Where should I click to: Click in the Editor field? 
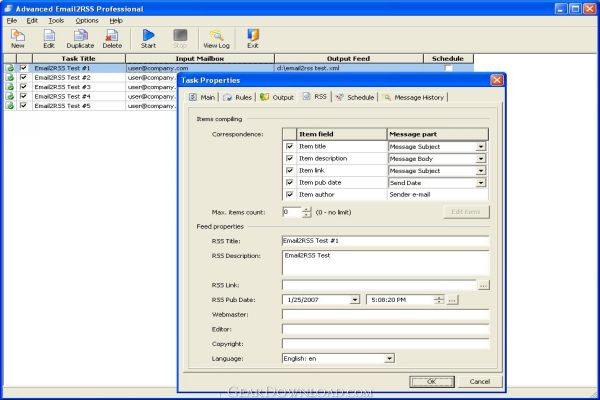point(386,329)
